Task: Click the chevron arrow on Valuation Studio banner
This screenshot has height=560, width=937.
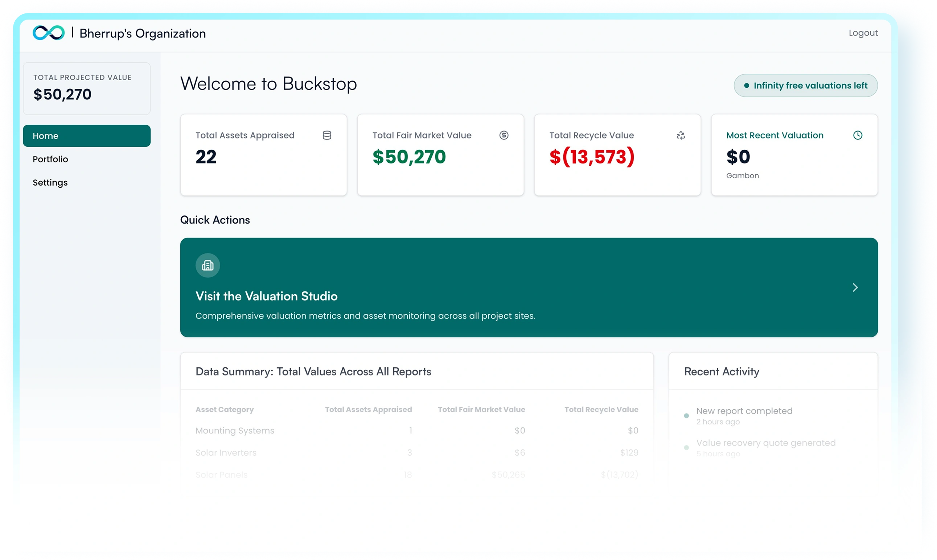Action: (x=855, y=287)
